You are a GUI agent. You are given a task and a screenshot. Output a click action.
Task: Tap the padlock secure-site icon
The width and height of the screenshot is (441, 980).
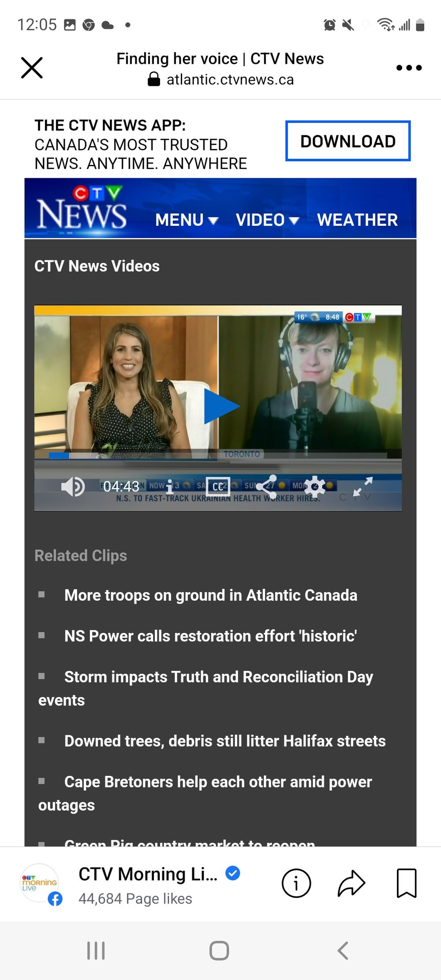pyautogui.click(x=153, y=79)
